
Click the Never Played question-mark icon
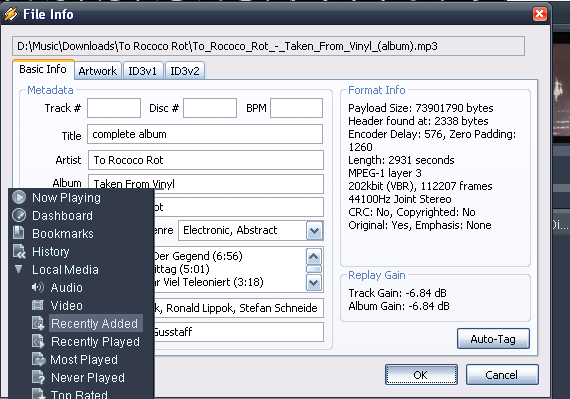(38, 377)
